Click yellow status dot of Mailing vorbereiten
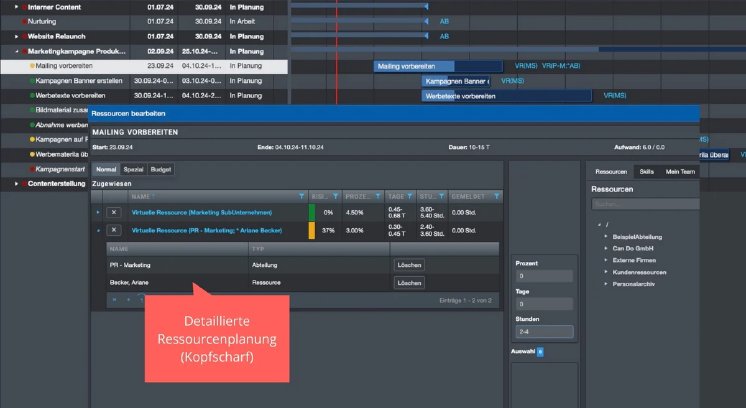 (x=32, y=66)
